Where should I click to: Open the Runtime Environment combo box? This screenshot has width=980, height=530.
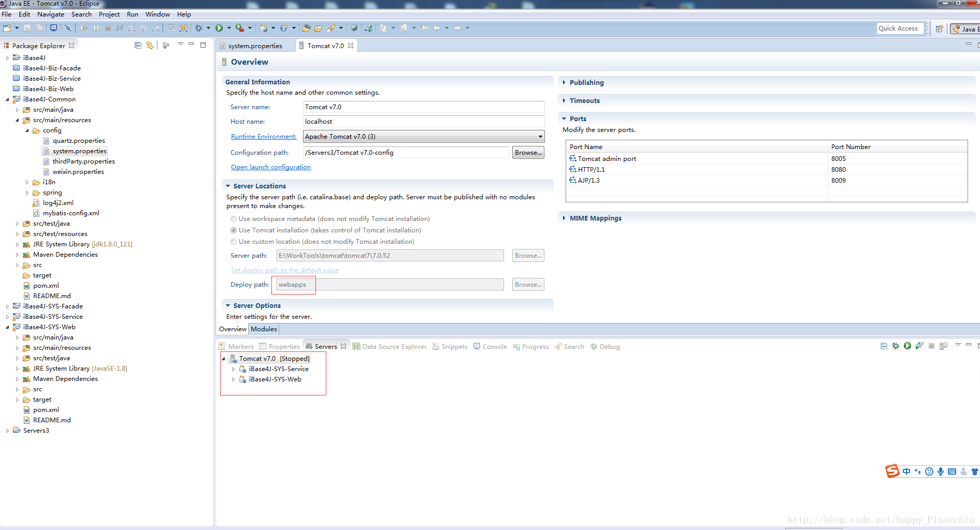[424, 137]
